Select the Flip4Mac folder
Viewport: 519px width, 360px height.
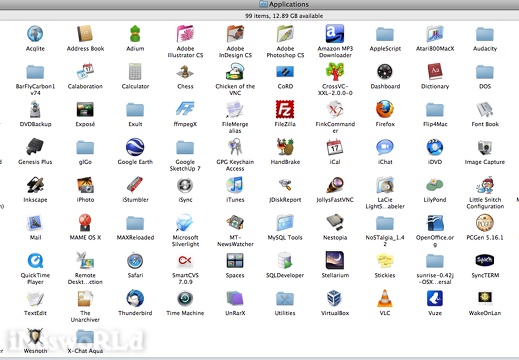tap(435, 110)
